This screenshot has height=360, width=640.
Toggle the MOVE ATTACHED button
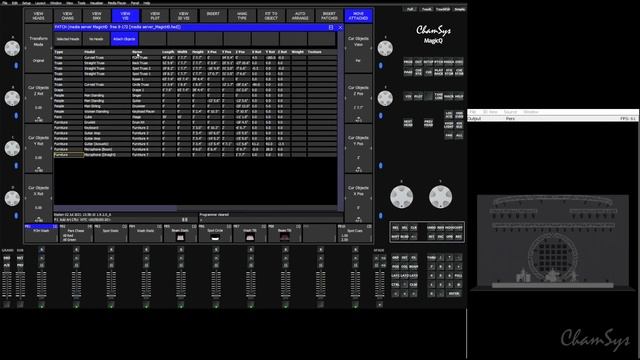pyautogui.click(x=358, y=16)
